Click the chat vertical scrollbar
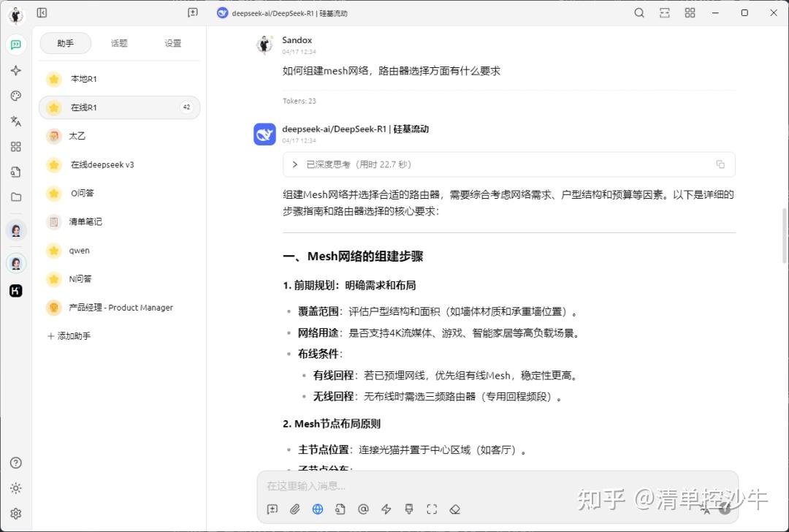This screenshot has width=789, height=532. (x=785, y=235)
